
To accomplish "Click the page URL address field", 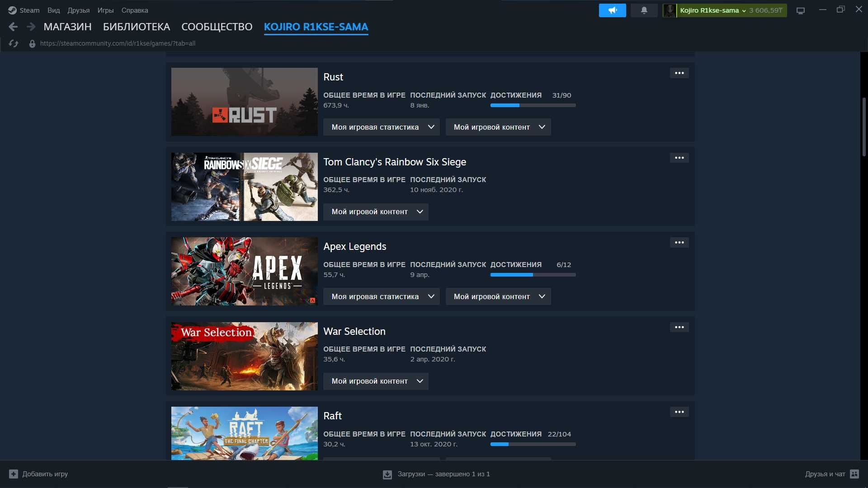I will 118,44.
